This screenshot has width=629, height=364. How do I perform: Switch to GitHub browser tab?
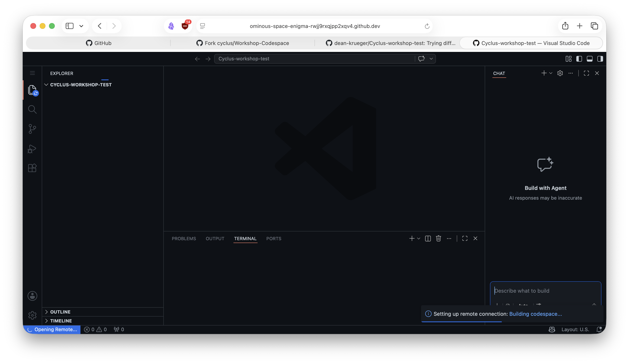99,43
